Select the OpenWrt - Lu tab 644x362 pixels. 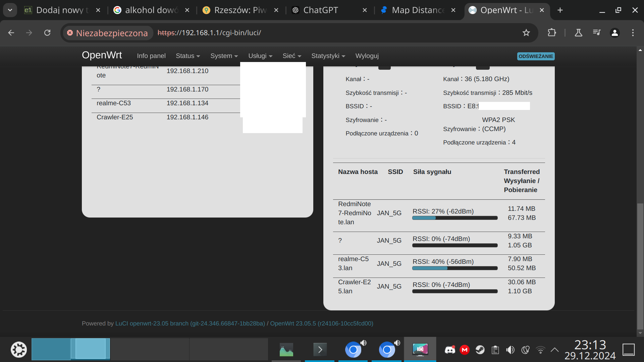pyautogui.click(x=506, y=10)
